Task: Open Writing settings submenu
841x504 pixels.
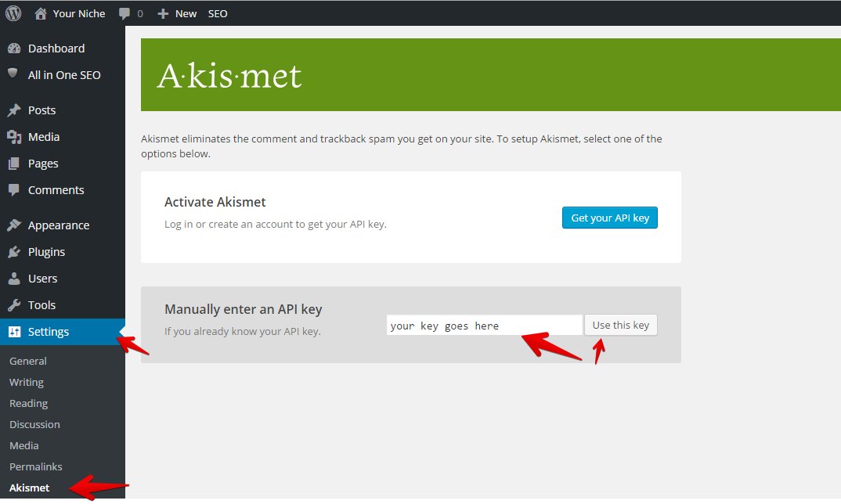Action: coord(27,382)
